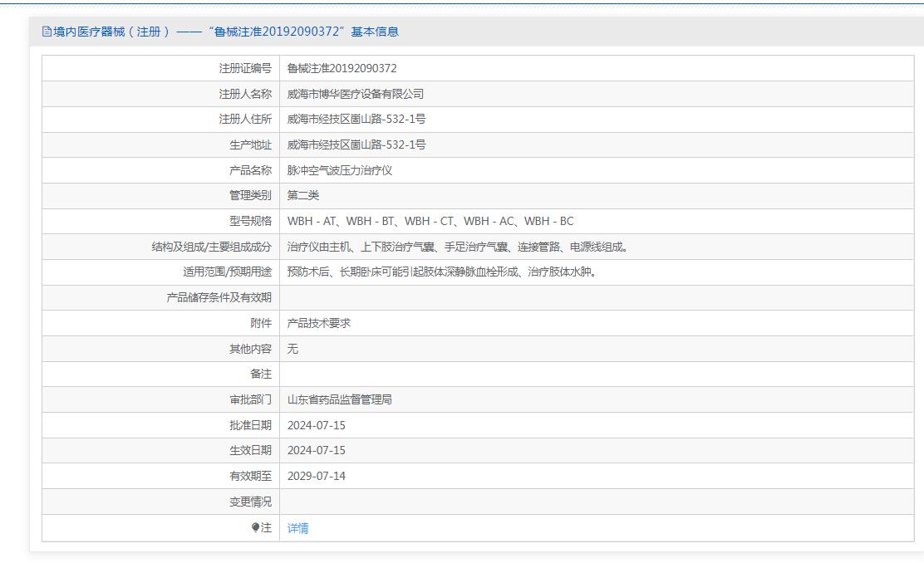Screen dimensions: 924x563
Task: Click the 注册证编号 label
Action: pyautogui.click(x=245, y=68)
